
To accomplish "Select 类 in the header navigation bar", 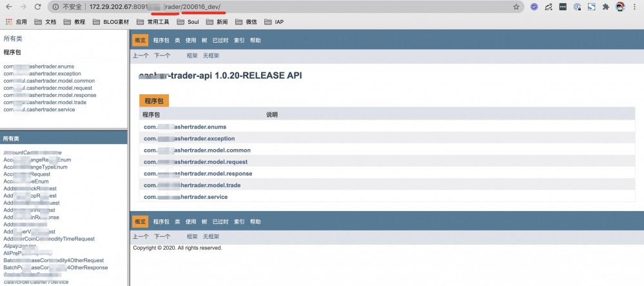I will [177, 40].
